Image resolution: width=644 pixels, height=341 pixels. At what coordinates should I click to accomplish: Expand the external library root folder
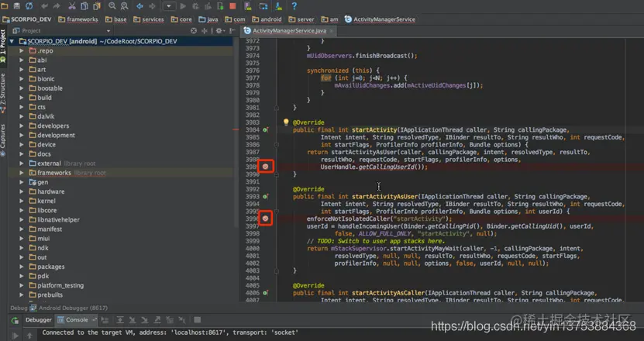point(22,164)
